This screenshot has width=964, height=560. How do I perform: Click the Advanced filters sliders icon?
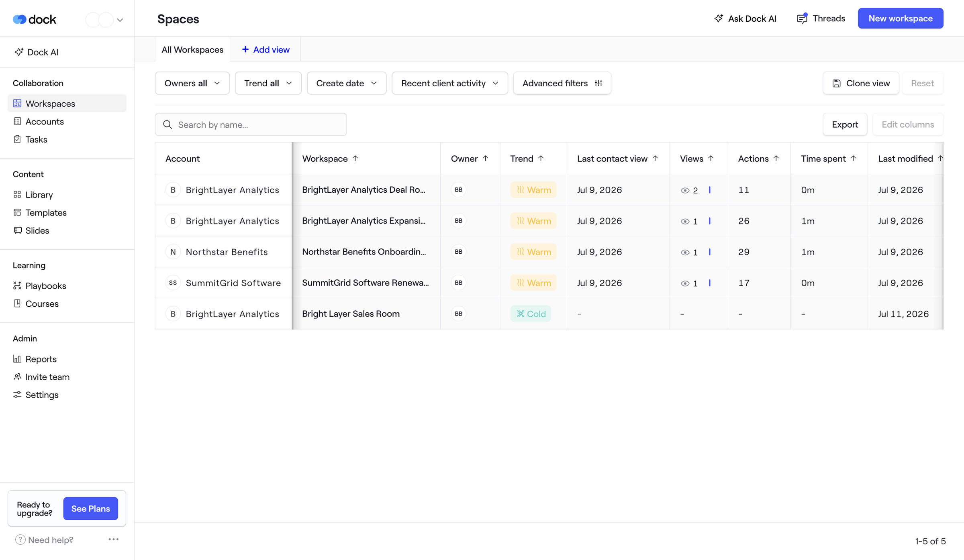pos(598,83)
